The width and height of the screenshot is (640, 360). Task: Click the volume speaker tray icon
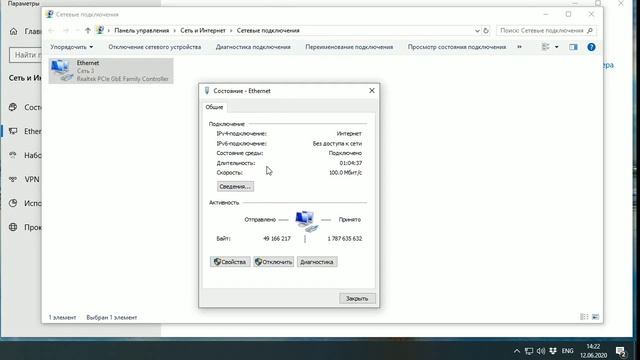point(541,351)
